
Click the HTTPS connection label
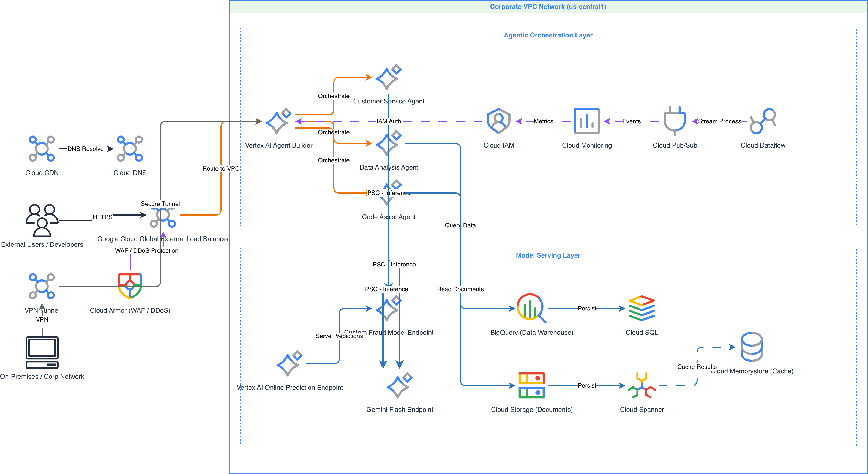tap(102, 217)
